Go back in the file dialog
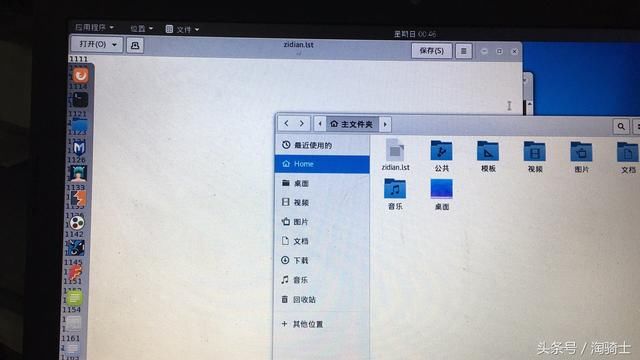This screenshot has height=360, width=640. point(286,123)
